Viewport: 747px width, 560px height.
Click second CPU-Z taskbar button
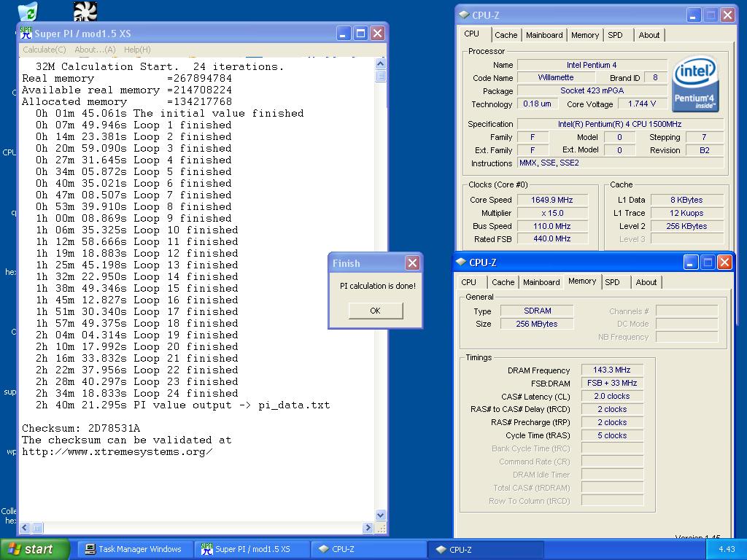(x=485, y=549)
